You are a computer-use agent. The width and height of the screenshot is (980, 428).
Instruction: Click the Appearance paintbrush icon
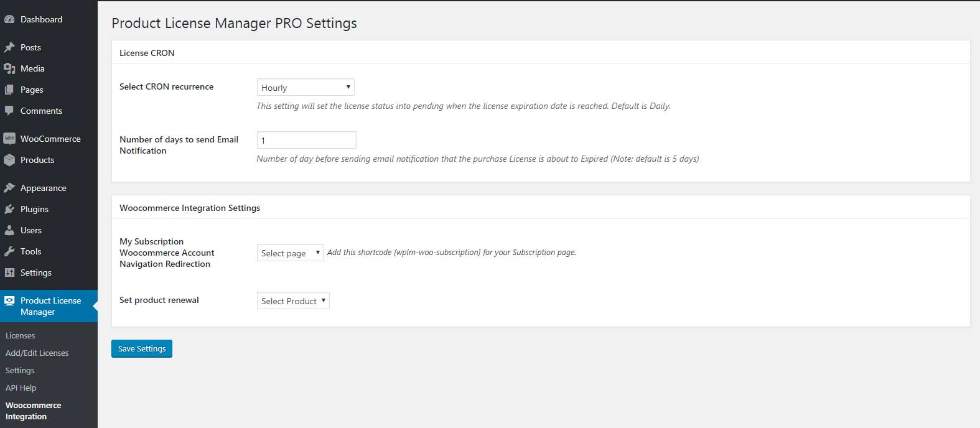click(9, 188)
